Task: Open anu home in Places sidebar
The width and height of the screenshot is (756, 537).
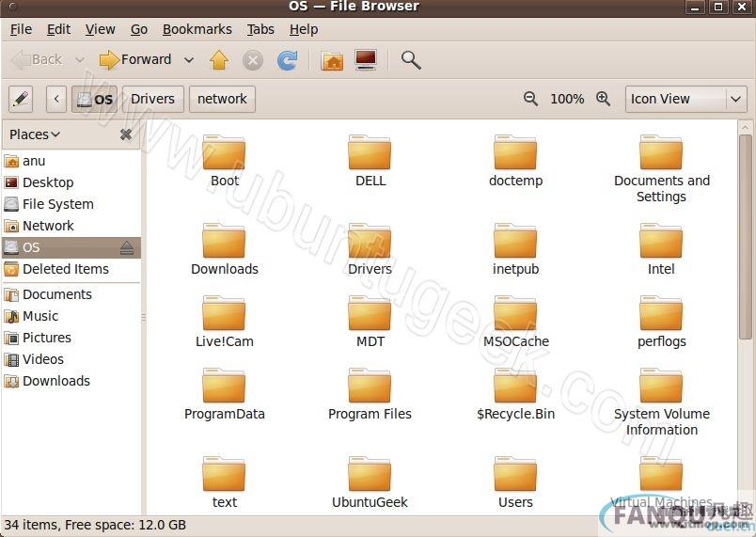Action: [x=71, y=161]
